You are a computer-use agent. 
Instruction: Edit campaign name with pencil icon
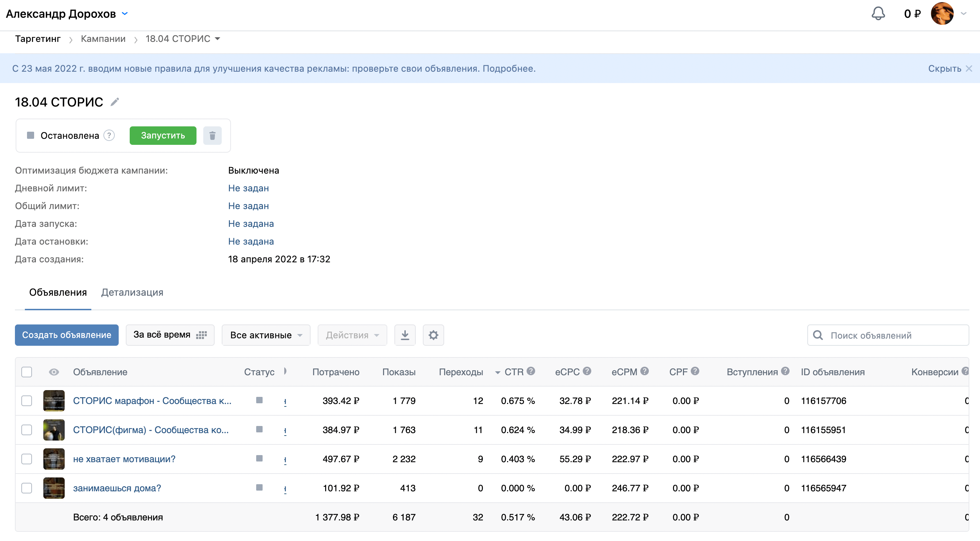[114, 102]
